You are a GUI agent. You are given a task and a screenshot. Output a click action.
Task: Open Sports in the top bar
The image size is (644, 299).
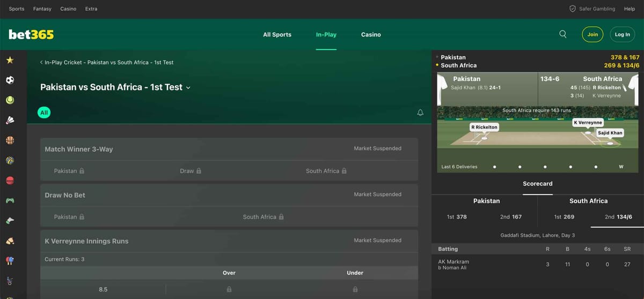[17, 9]
